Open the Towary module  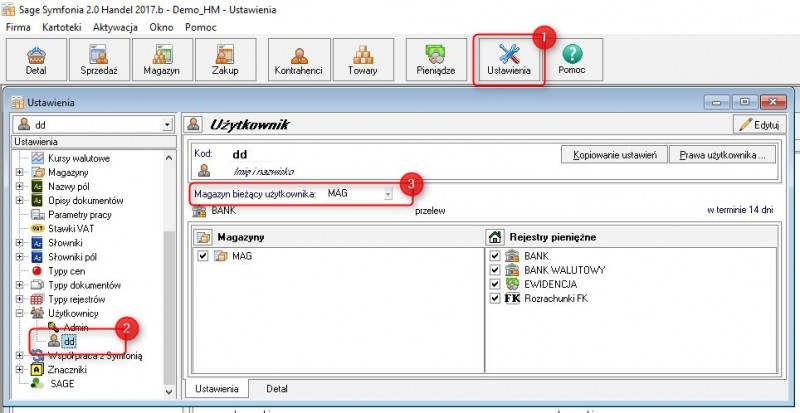363,60
